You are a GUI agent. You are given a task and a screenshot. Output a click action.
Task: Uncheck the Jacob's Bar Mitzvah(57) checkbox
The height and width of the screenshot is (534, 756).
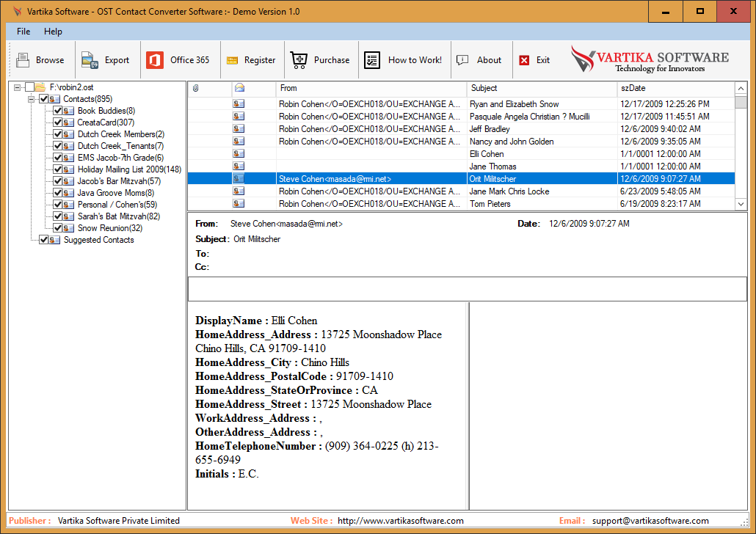[x=57, y=181]
